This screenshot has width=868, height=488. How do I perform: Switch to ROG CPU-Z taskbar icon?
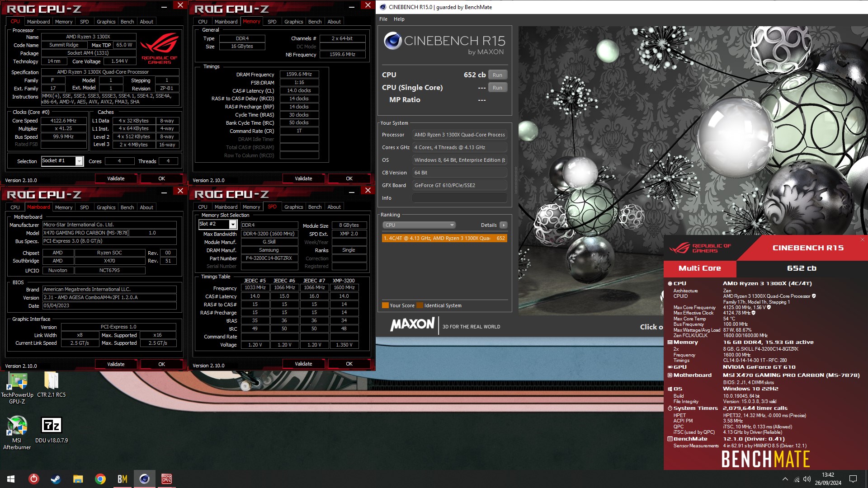point(166,479)
